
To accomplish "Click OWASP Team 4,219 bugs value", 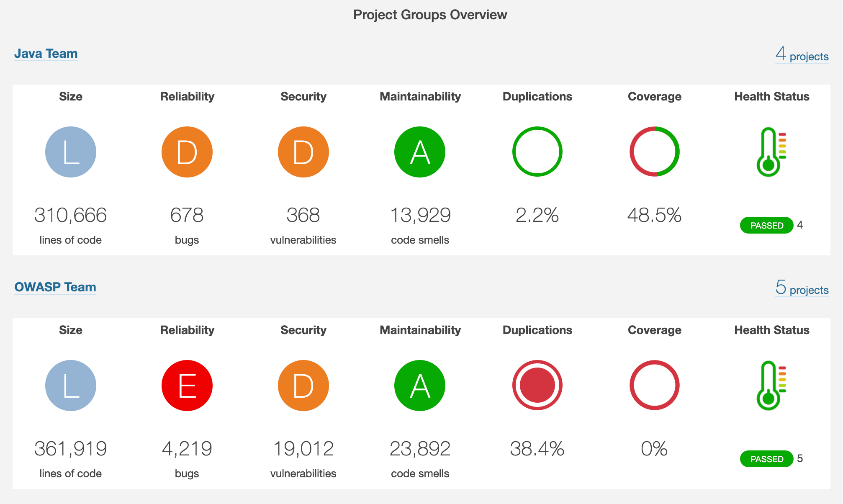I will coord(187,449).
